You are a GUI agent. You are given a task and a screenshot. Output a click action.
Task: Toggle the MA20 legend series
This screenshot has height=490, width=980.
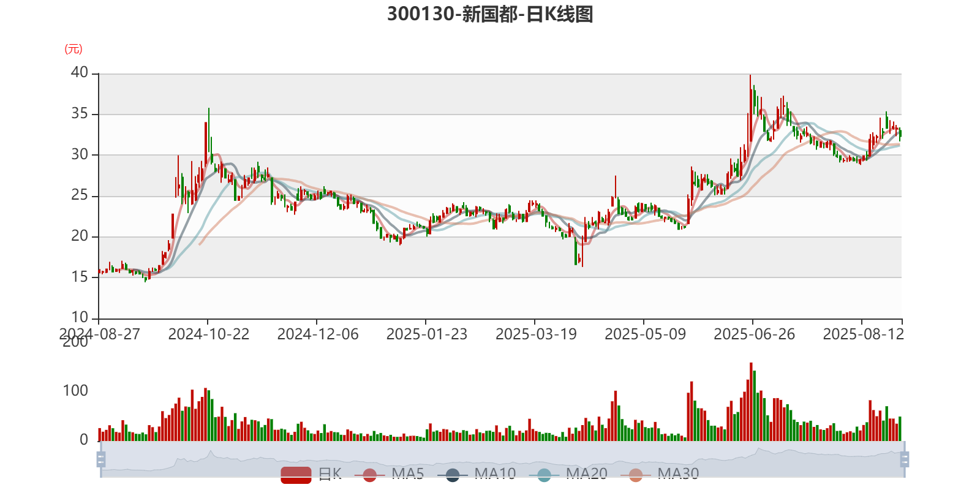568,474
